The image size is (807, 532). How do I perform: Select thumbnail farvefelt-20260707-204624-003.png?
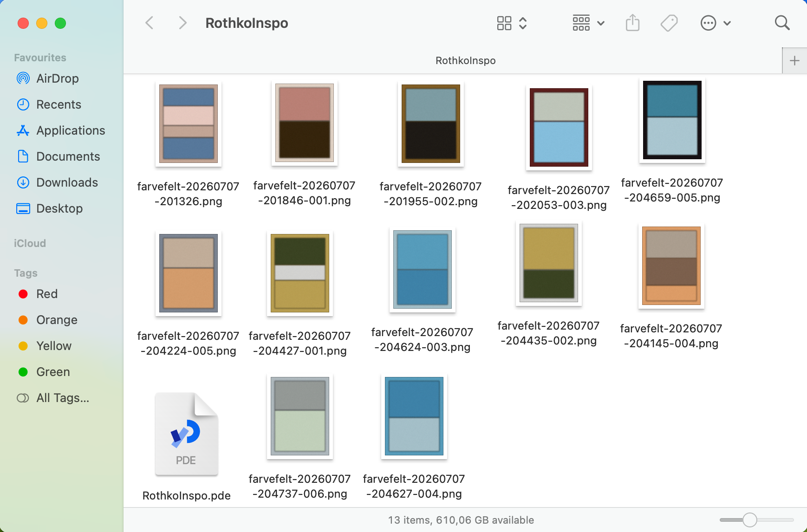coord(423,270)
